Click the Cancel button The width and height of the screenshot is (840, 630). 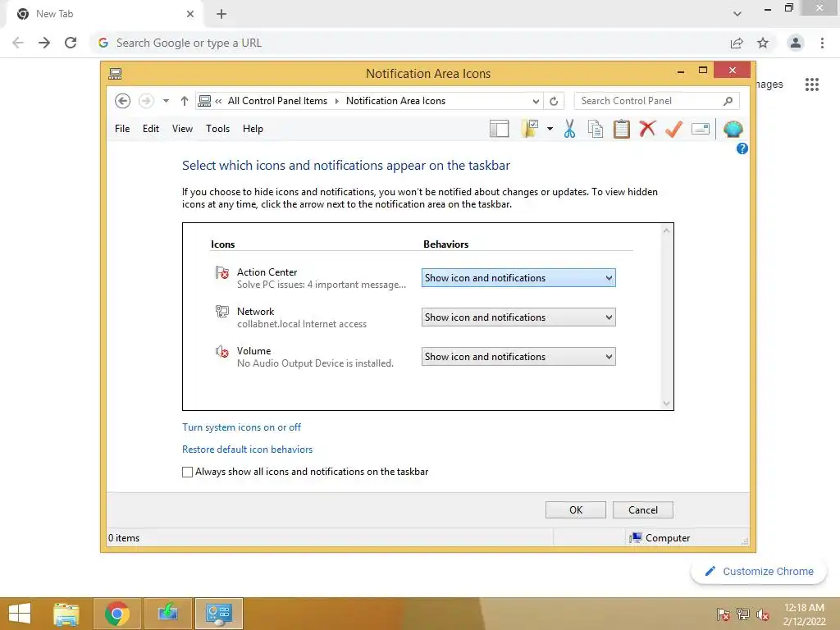click(x=643, y=510)
